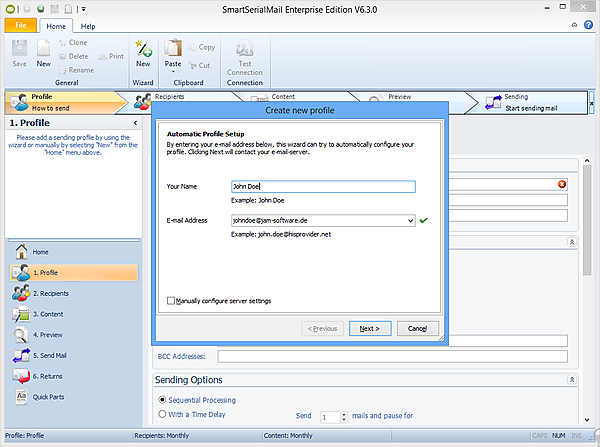Click the Print command in the ribbon
Viewport: 600px width, 447px height.
111,56
